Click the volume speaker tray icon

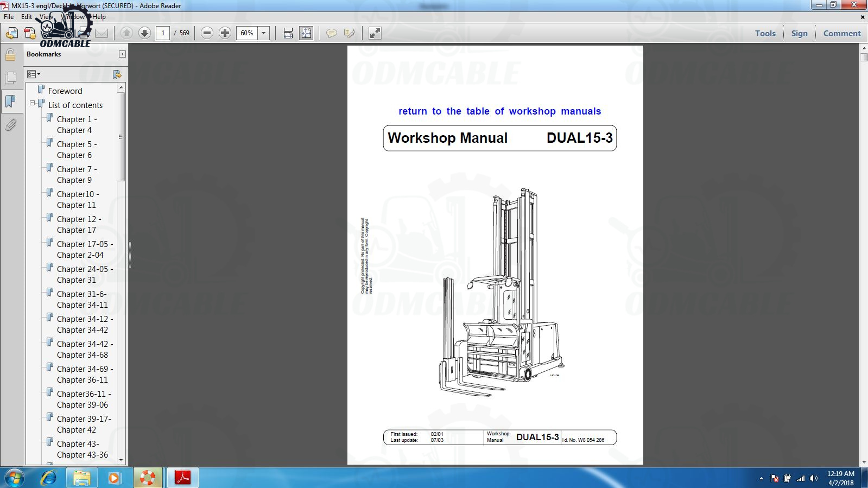click(x=813, y=478)
